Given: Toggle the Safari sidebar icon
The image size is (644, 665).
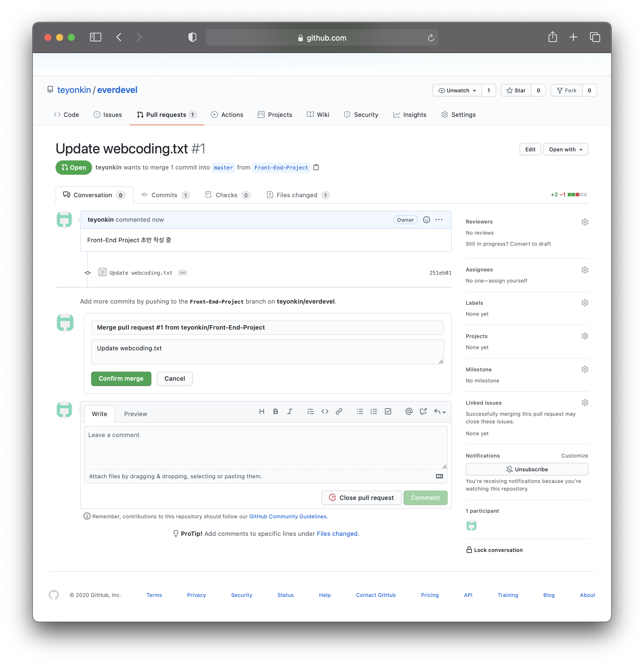Looking at the screenshot, I should coord(95,37).
